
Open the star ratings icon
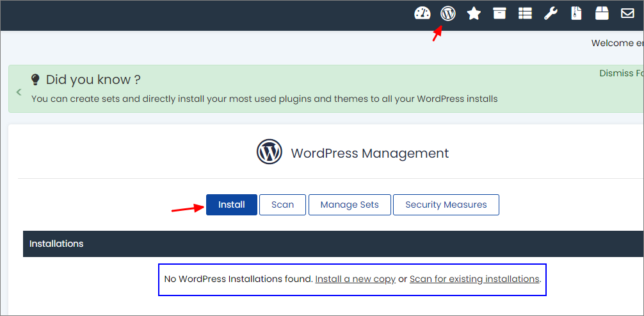(x=474, y=13)
